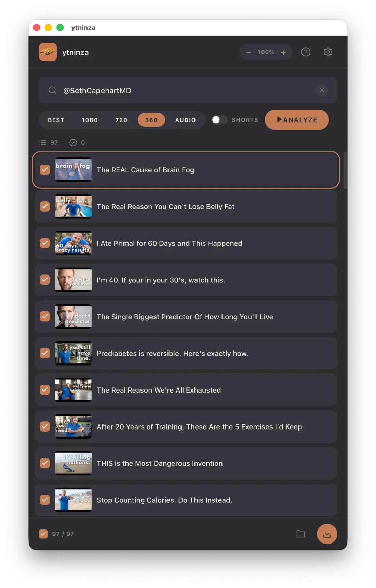Open the output folder icon
Viewport: 376px width, 588px height.
(300, 534)
